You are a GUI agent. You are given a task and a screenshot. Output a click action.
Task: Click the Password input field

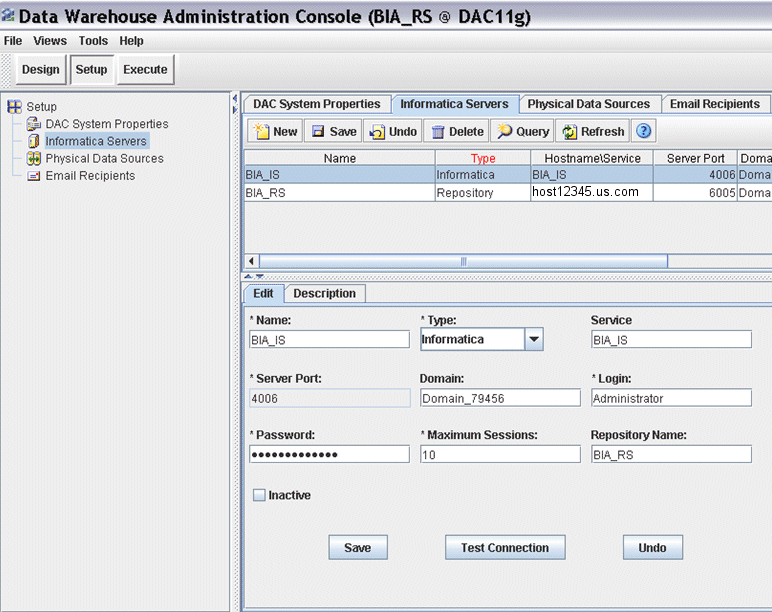[x=329, y=454]
